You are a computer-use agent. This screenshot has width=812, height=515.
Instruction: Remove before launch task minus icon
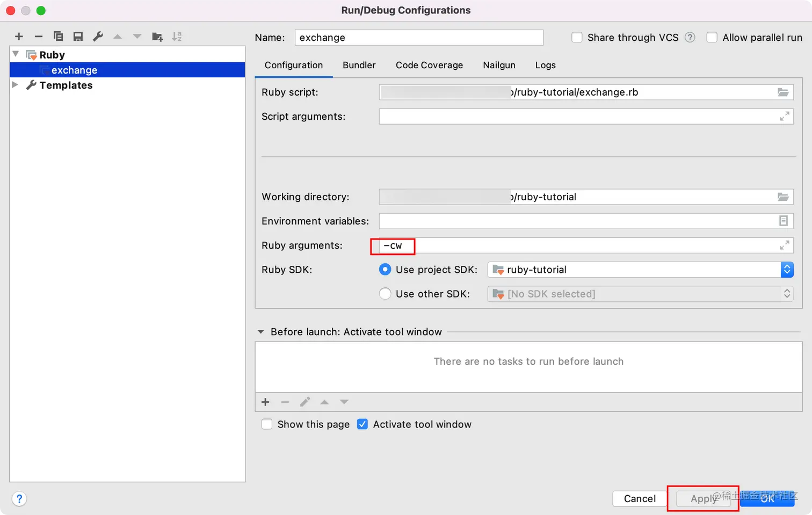285,402
